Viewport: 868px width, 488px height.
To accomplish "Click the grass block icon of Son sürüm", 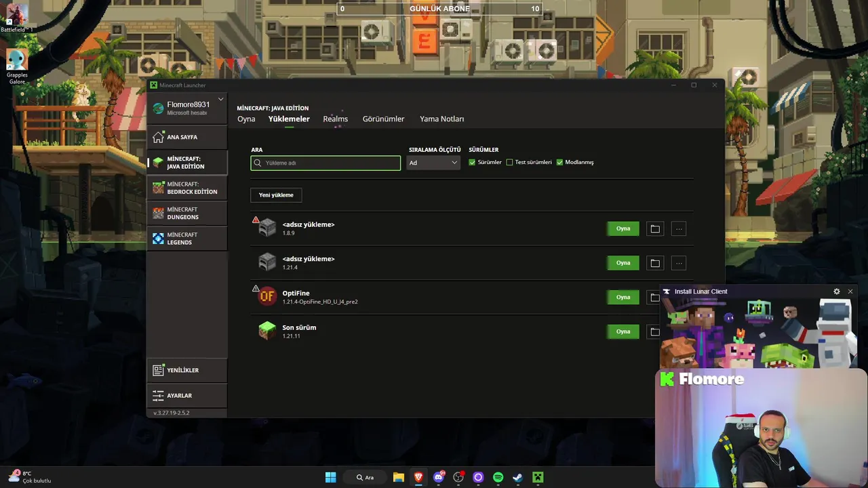I will [x=267, y=331].
